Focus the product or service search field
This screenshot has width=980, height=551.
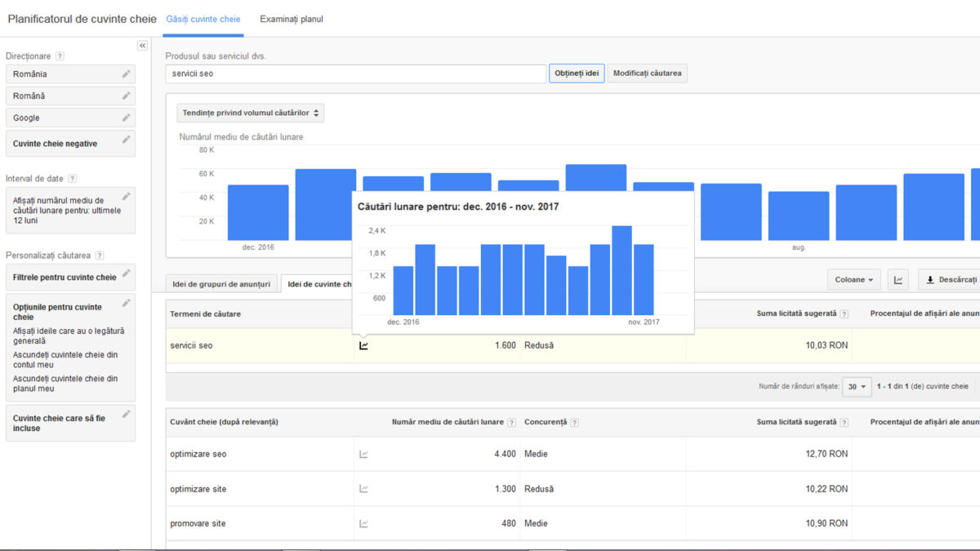pos(355,73)
